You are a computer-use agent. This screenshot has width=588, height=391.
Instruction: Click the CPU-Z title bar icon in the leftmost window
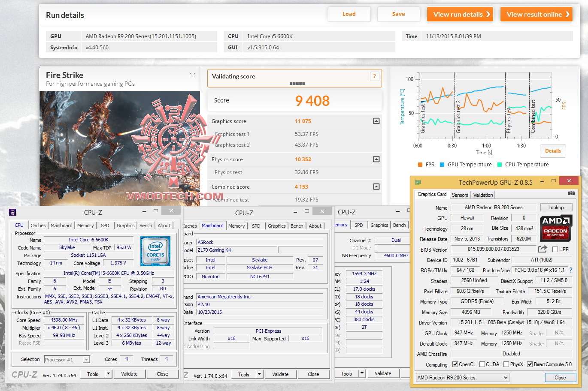(x=12, y=212)
